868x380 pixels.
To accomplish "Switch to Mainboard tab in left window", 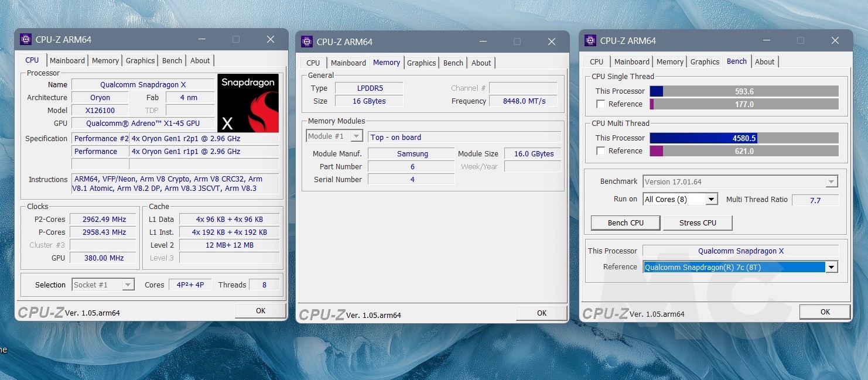I will click(67, 60).
